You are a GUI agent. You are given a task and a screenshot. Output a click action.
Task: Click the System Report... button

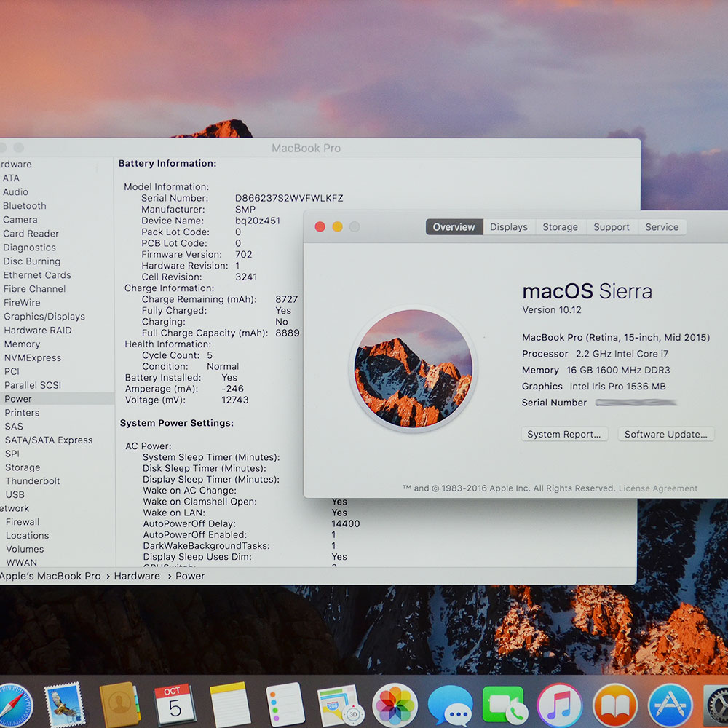tap(564, 434)
